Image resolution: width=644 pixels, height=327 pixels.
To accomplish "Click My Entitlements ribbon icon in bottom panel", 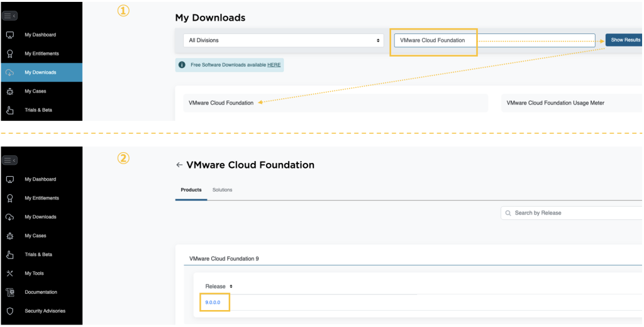I will 10,199.
